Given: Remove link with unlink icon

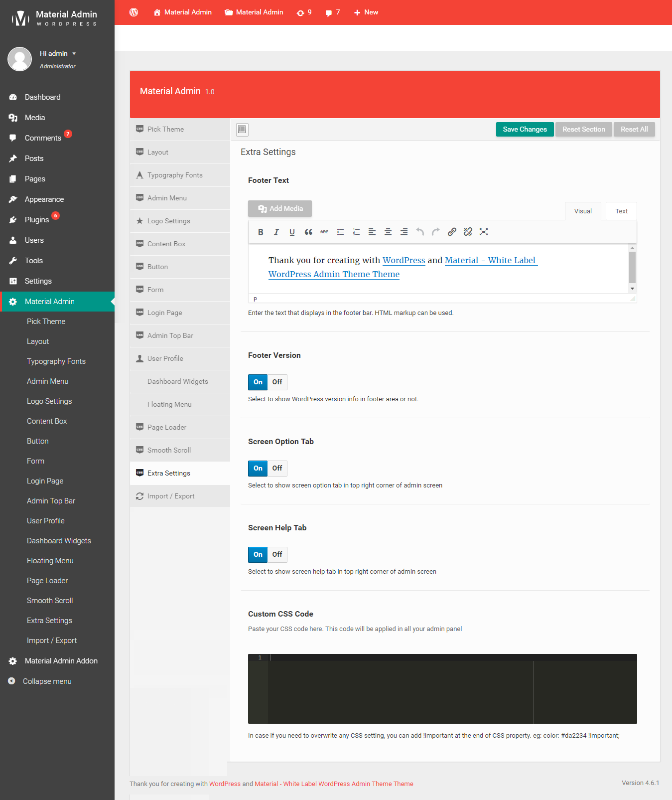Looking at the screenshot, I should coord(468,232).
